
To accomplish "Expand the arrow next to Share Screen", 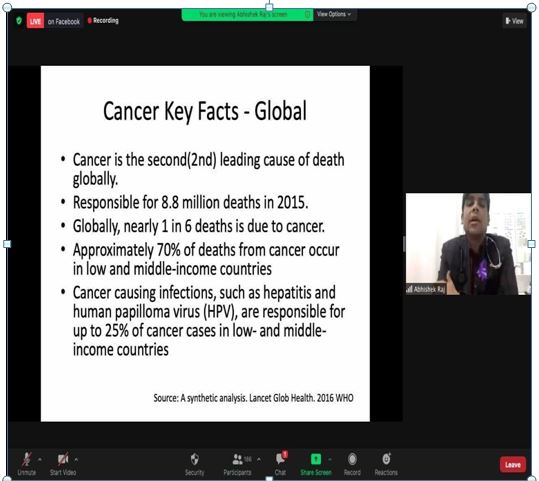I will coord(330,459).
